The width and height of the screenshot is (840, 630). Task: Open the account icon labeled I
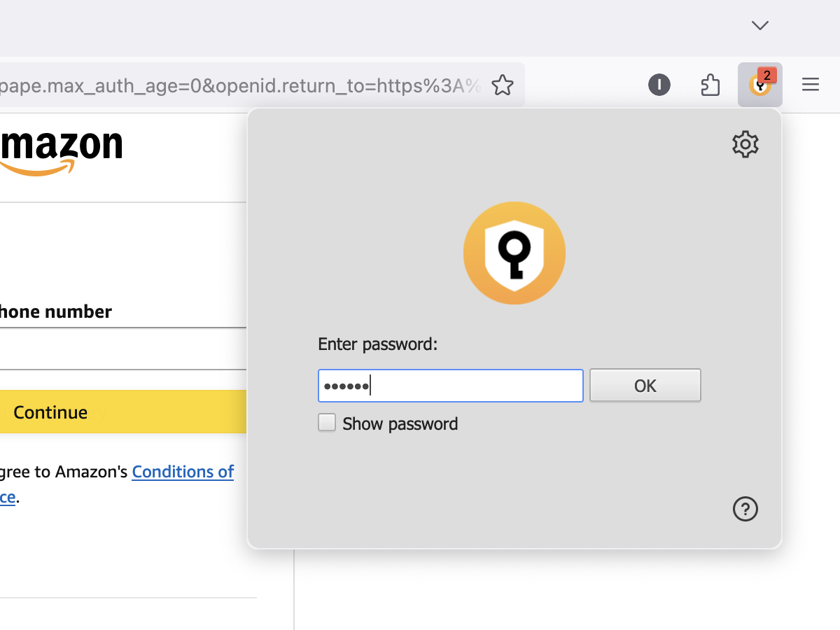pos(659,85)
